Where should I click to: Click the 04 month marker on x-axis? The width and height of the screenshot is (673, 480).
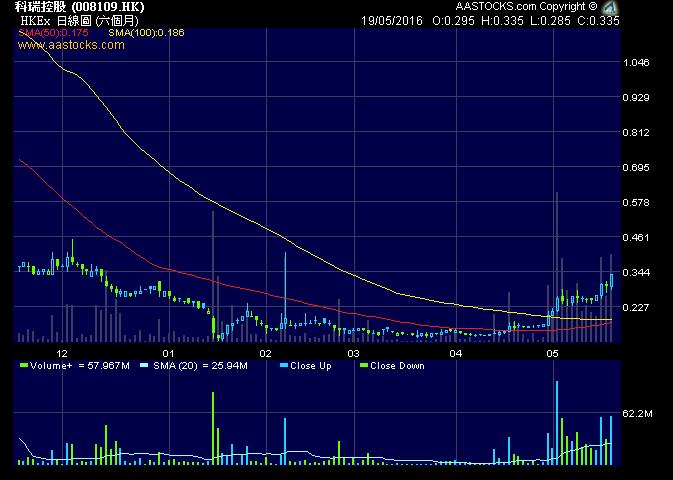click(x=455, y=353)
